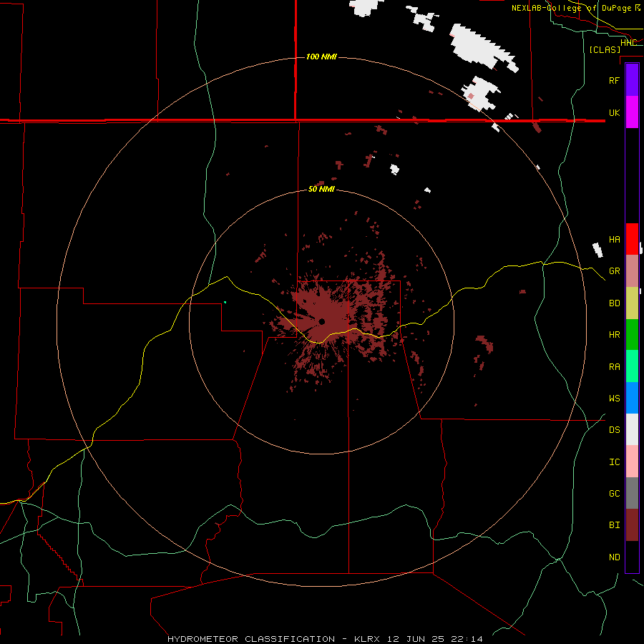644x644 pixels.
Task: Select the IC pink legend swatch
Action: point(632,462)
